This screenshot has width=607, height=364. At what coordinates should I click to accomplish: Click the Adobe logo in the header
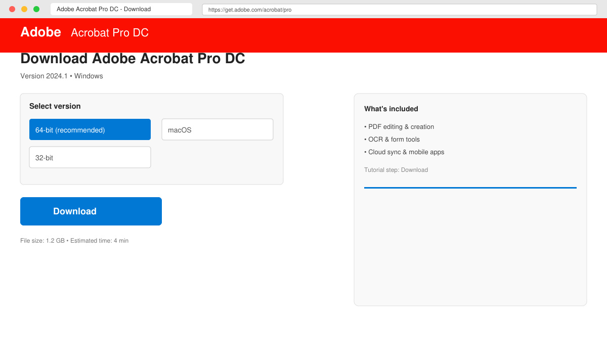(x=41, y=32)
